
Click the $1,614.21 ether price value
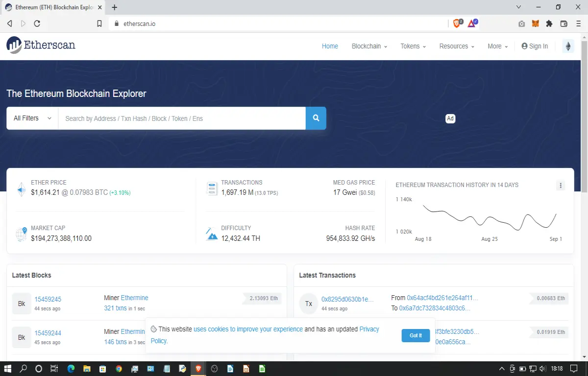(x=45, y=192)
